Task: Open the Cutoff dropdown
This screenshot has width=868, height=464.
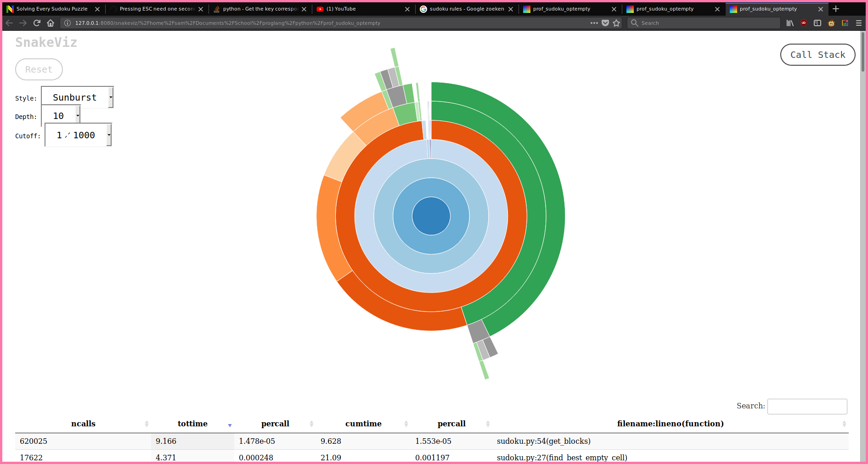Action: tap(78, 135)
